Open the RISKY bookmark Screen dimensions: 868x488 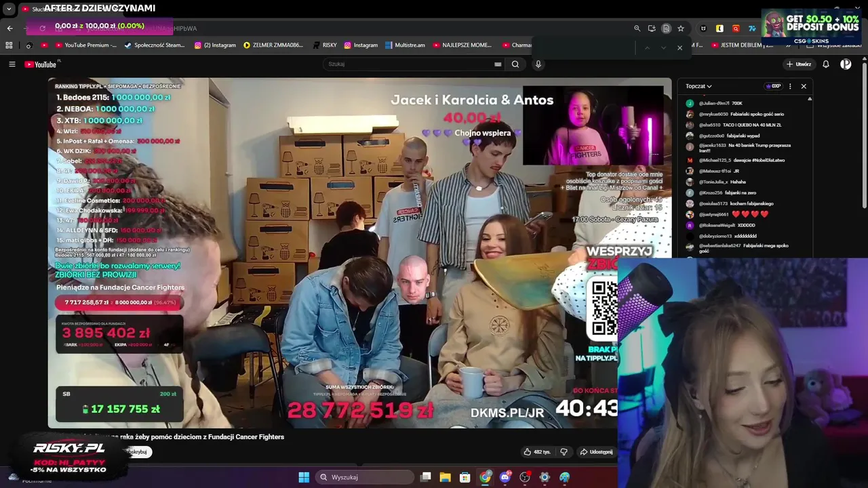click(325, 45)
